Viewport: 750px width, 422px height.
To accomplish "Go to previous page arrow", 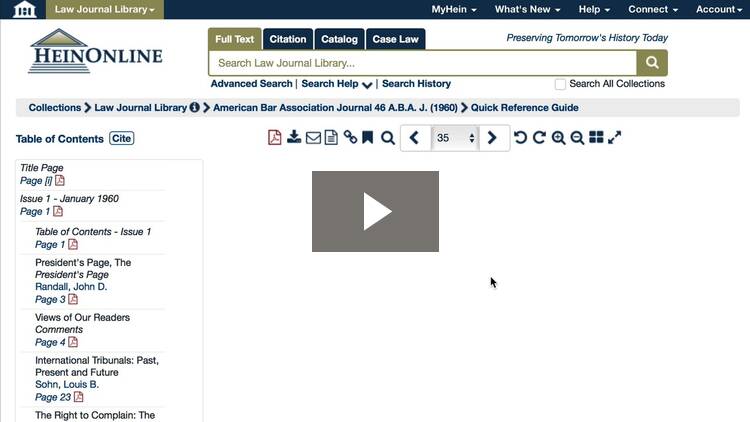I will tap(414, 138).
